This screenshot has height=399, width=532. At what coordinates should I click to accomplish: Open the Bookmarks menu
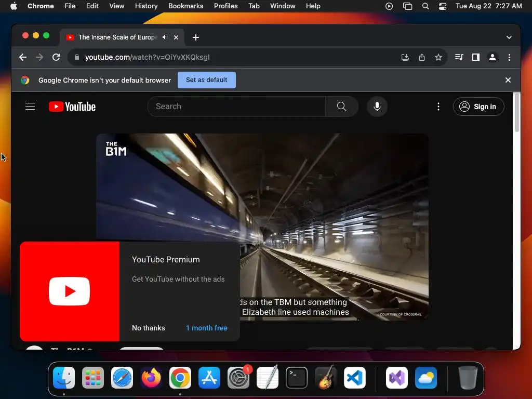[x=185, y=6]
